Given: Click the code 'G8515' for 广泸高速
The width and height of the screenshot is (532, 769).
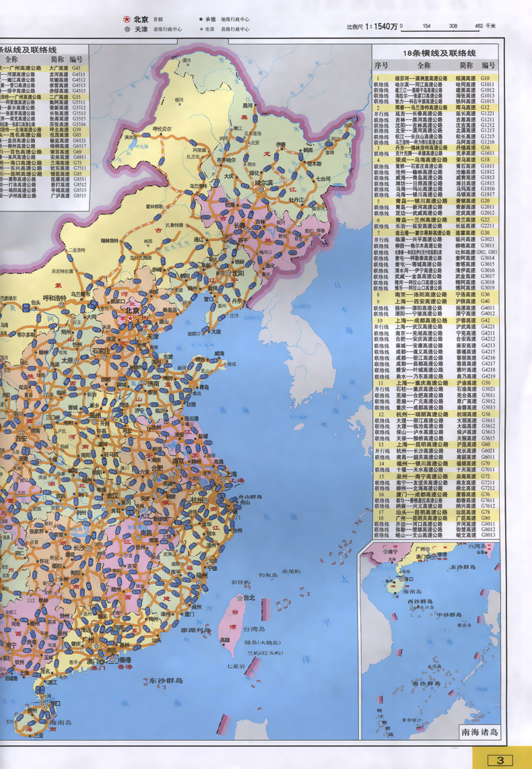Looking at the screenshot, I should coord(79,195).
